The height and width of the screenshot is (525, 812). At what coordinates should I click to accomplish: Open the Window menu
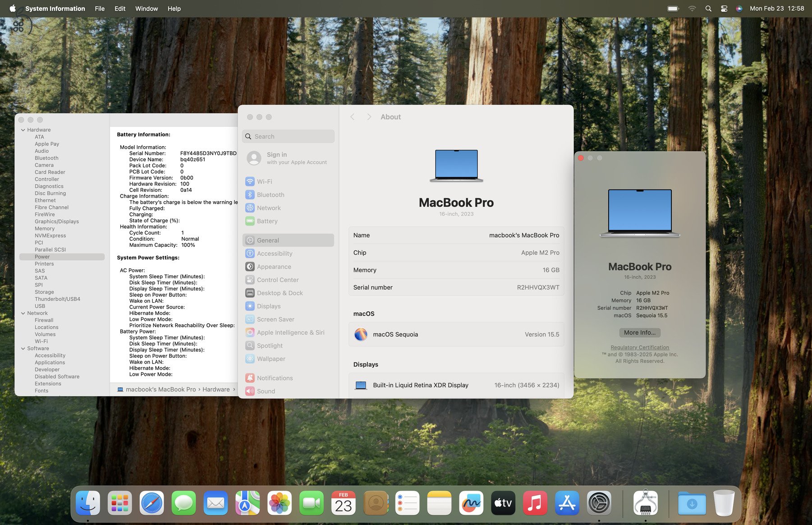pyautogui.click(x=146, y=8)
